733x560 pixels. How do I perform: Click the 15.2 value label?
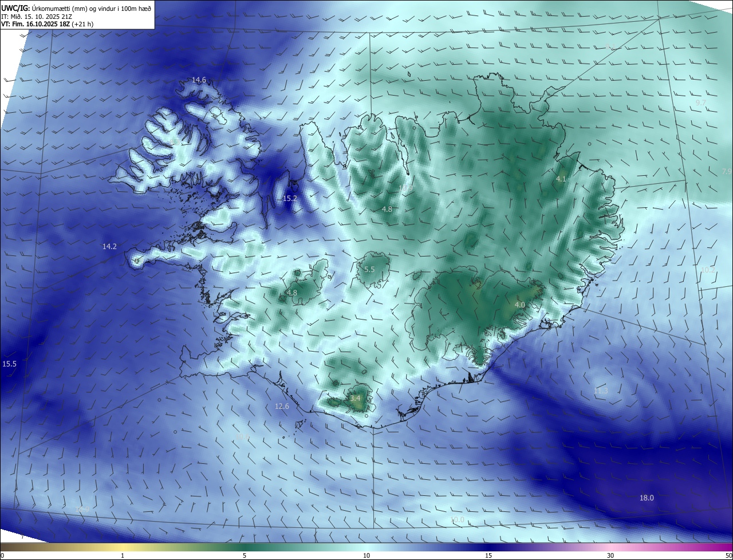[x=290, y=199]
